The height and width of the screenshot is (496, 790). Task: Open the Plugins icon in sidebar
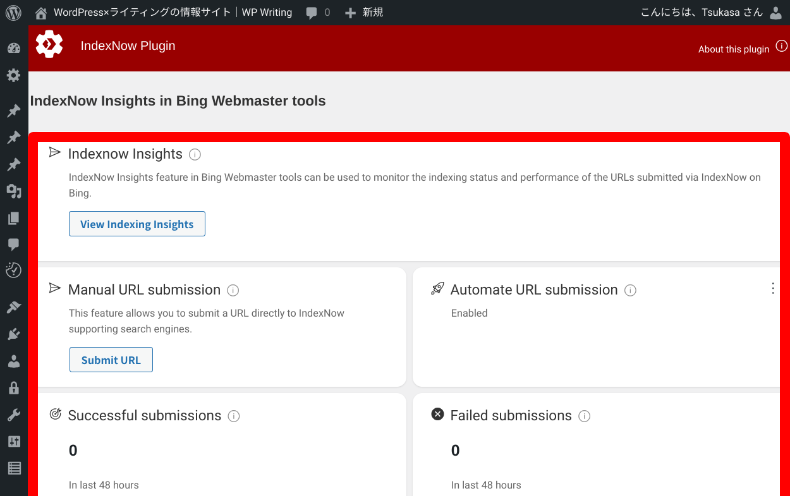[x=14, y=335]
